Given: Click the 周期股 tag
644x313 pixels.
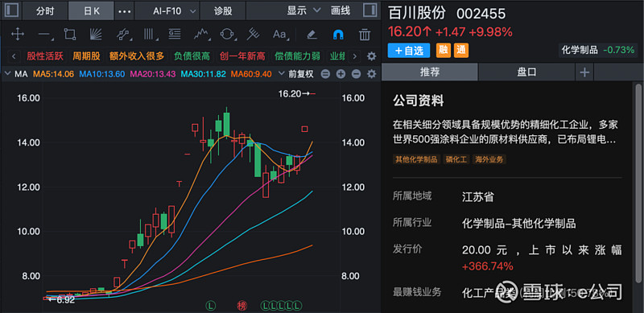Looking at the screenshot, I should (x=86, y=56).
